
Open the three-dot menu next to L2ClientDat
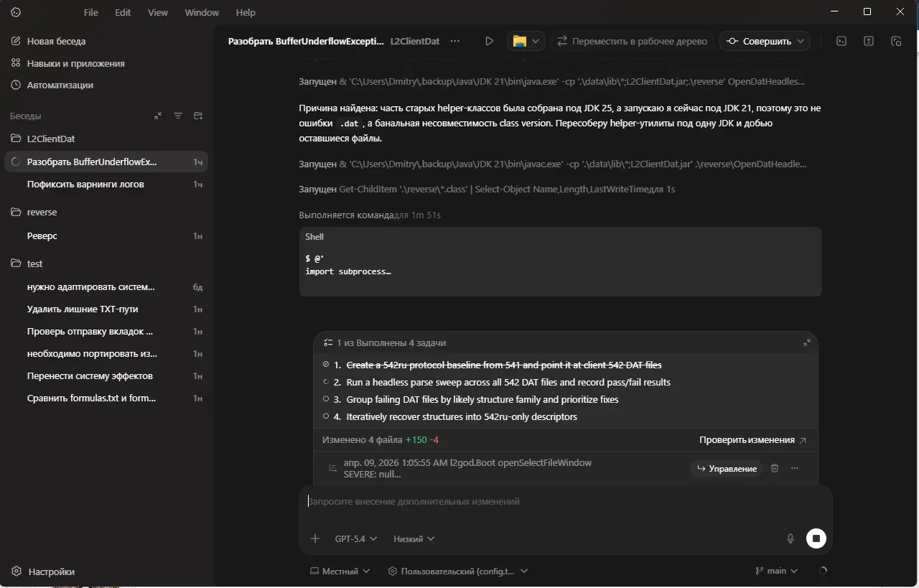coord(454,42)
